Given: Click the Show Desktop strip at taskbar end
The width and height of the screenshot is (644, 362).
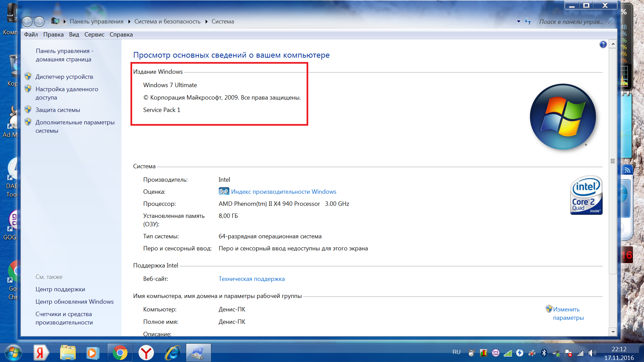Looking at the screenshot, I should click(x=641, y=353).
